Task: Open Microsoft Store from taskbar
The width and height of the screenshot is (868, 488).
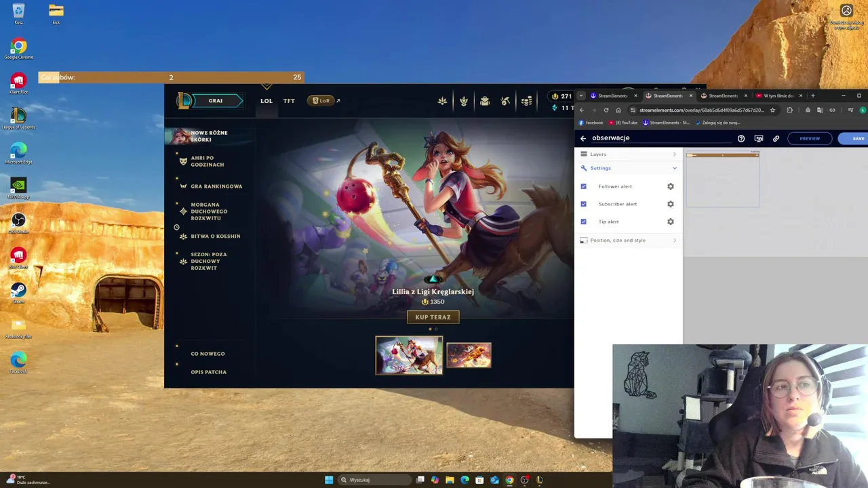Action: tap(479, 480)
